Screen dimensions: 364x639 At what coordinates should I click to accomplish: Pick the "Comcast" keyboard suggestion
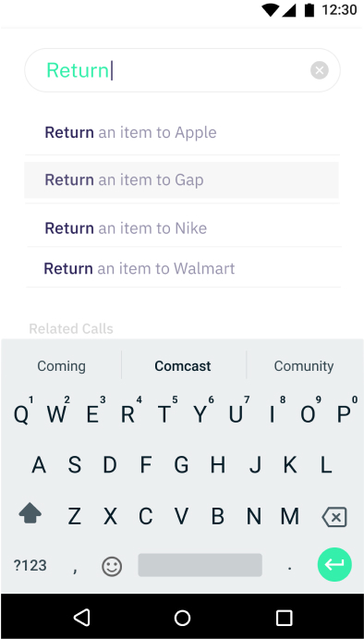pyautogui.click(x=183, y=366)
